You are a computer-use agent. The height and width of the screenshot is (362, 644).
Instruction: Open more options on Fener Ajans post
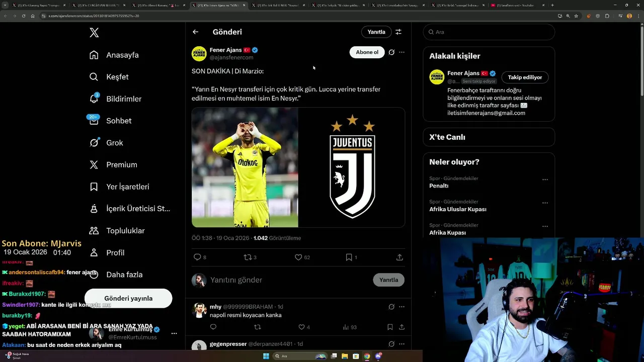pyautogui.click(x=401, y=52)
